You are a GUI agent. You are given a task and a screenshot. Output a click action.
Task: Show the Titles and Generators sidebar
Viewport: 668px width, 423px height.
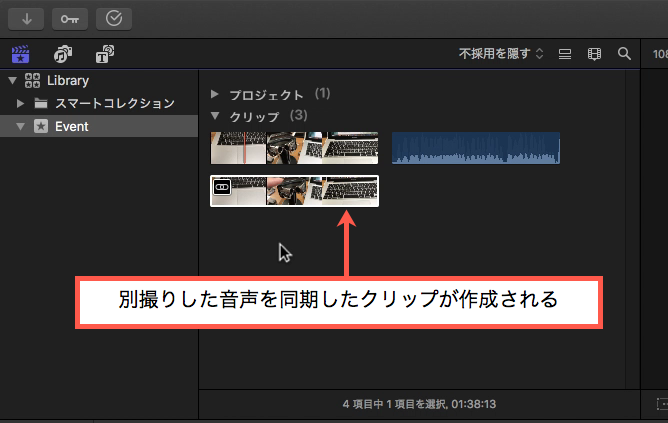tap(104, 54)
